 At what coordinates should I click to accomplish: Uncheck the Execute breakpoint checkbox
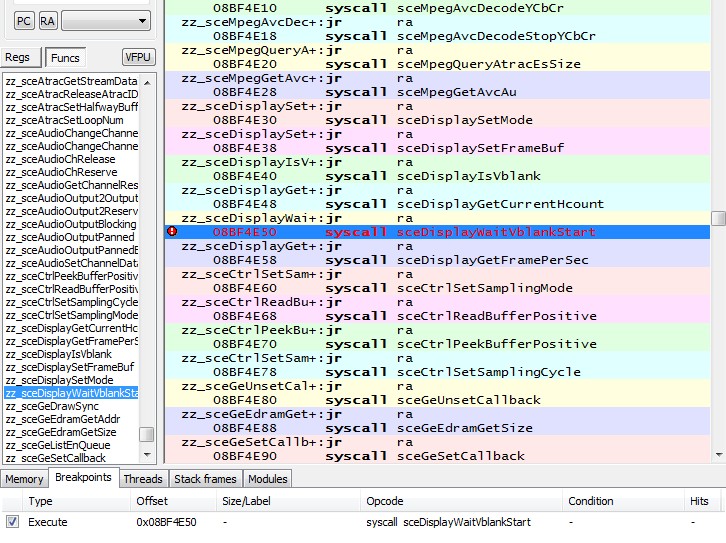click(12, 522)
